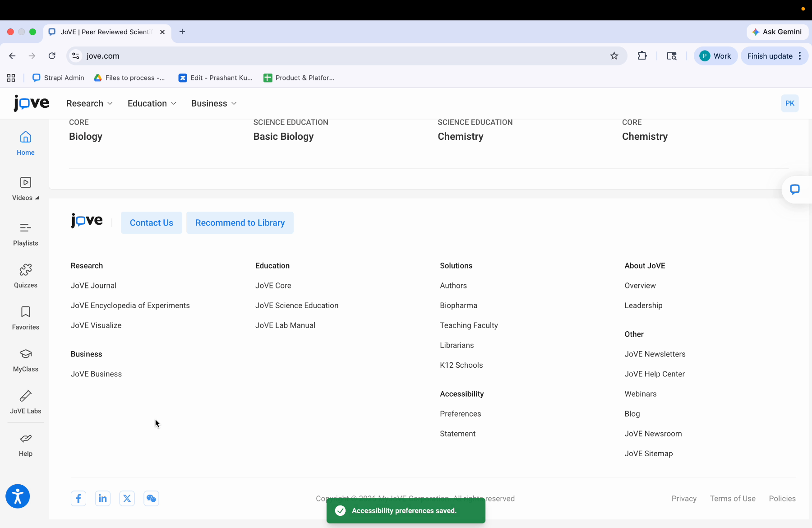Open the floating chat widget icon
Screen dimensions: 812x528
pos(795,190)
